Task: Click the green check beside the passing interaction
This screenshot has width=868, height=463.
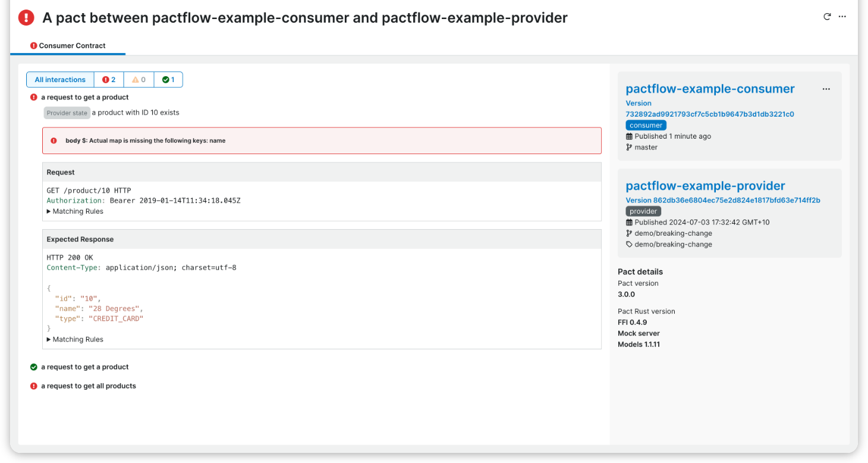Action: click(34, 367)
